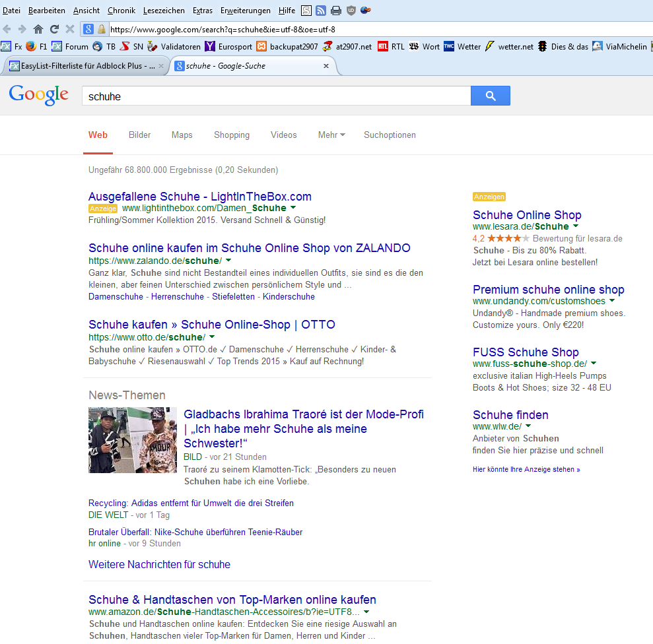Open the backupat2907 bookmark
Image resolution: width=653 pixels, height=644 pixels.
point(287,47)
